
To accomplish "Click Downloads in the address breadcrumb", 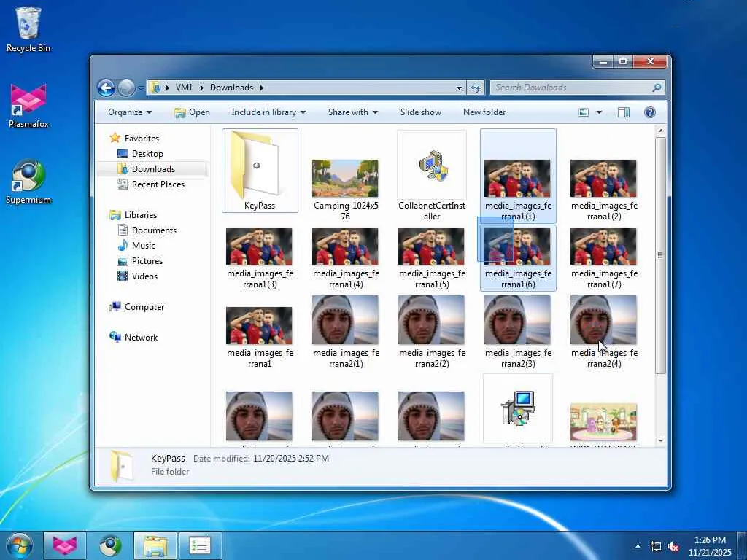I will click(231, 87).
